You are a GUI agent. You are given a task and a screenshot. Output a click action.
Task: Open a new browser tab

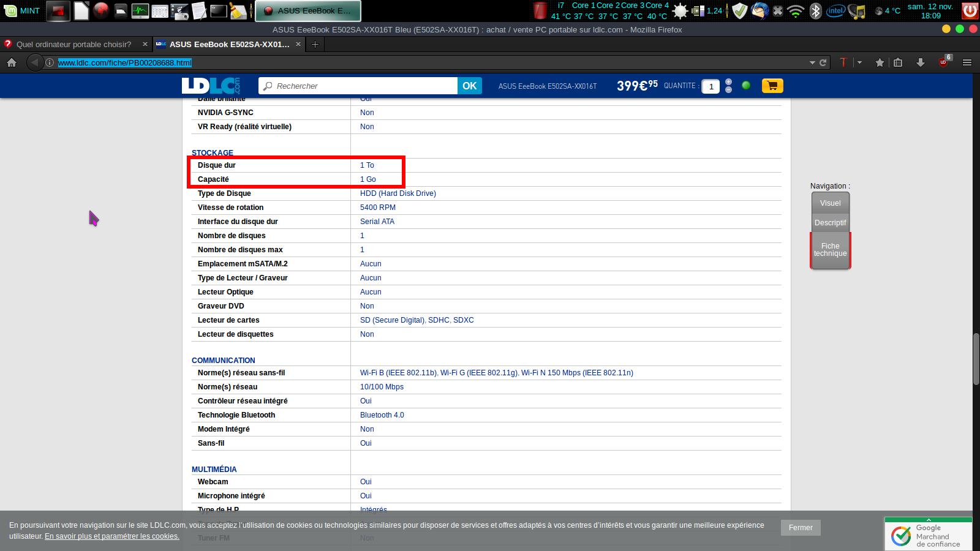(315, 44)
